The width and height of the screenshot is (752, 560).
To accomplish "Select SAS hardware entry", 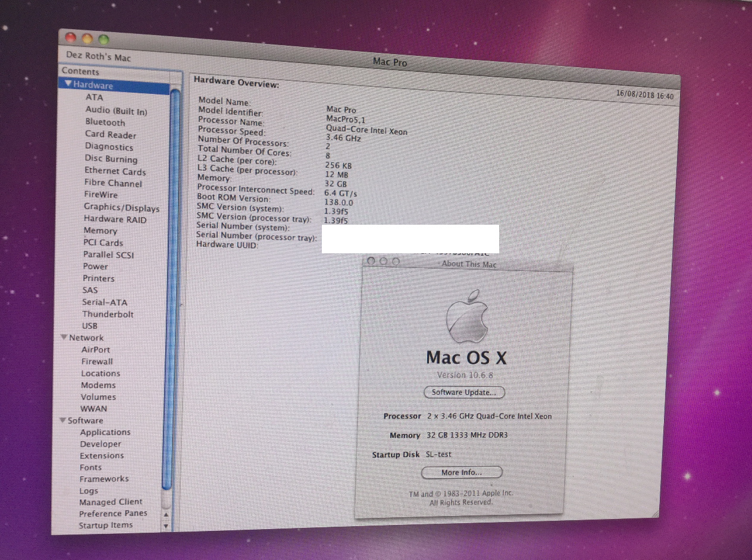I will tap(90, 290).
